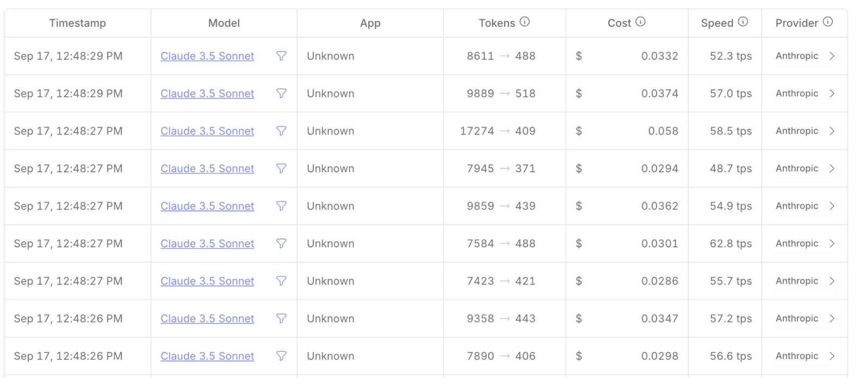Viewport: 868px width, 378px height.
Task: Open the model link on the 57.2 tps row
Action: [207, 318]
